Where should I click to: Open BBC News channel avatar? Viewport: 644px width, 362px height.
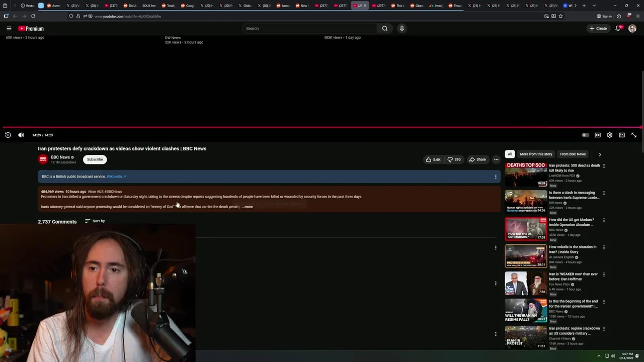coord(43,159)
